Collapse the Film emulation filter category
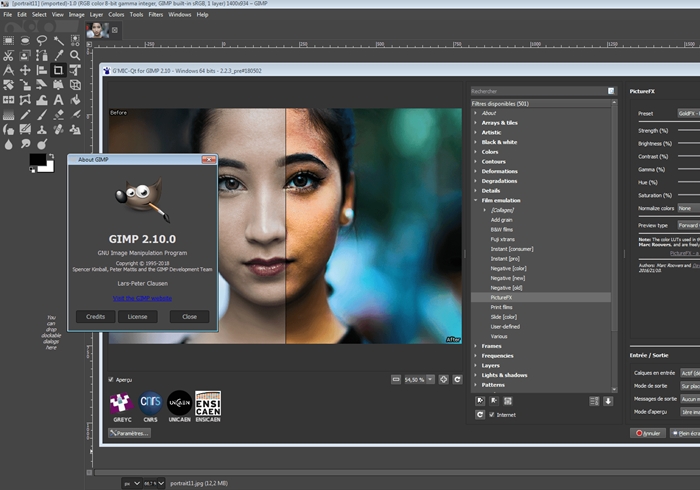Screen dimensions: 700x490 (x=476, y=200)
